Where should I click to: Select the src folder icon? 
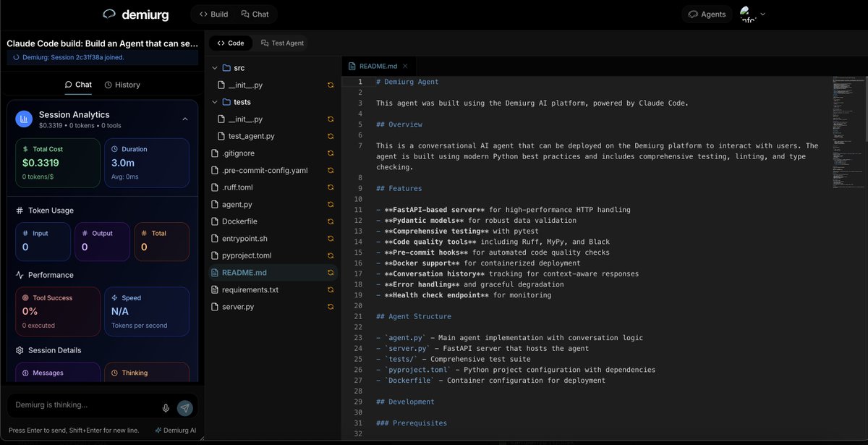coord(226,68)
